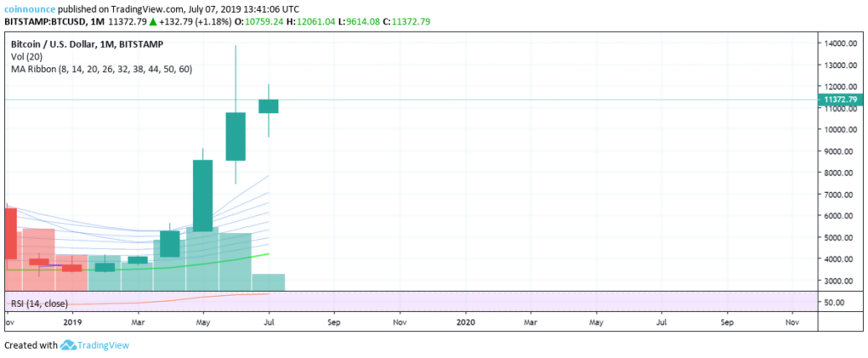Click the June 2019 candle body
Image resolution: width=868 pixels, height=358 pixels.
point(236,136)
